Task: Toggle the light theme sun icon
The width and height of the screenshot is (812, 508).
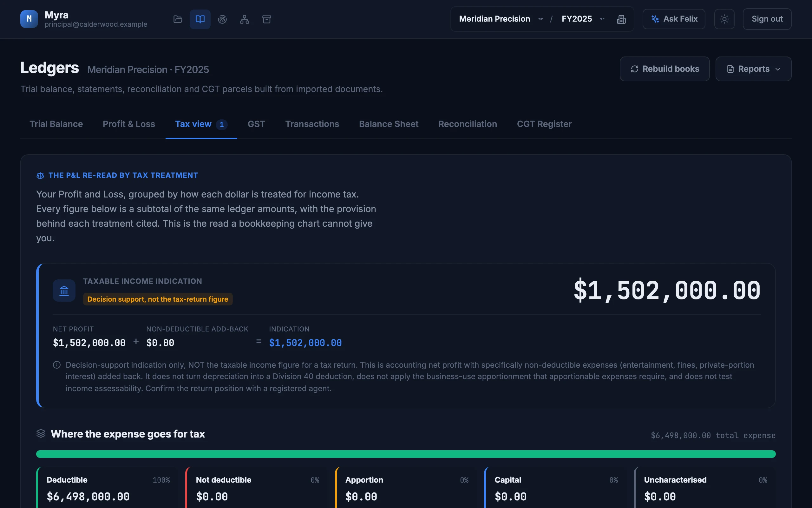Action: pyautogui.click(x=724, y=19)
